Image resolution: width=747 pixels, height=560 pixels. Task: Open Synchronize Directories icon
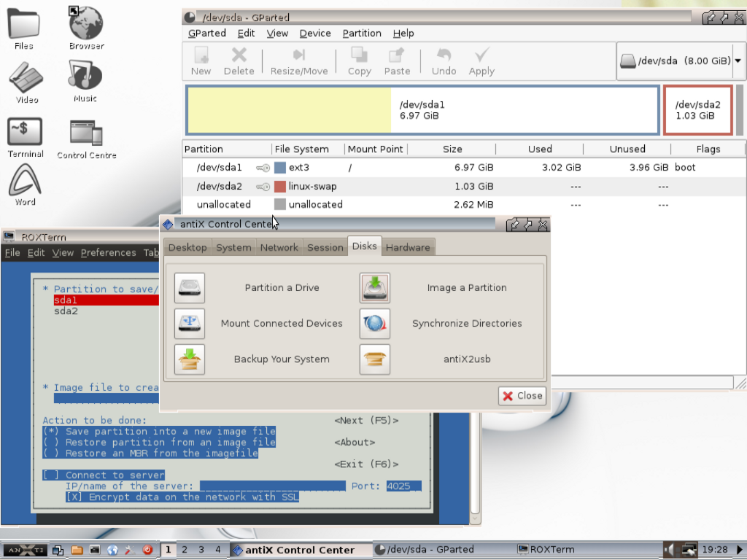coord(375,323)
